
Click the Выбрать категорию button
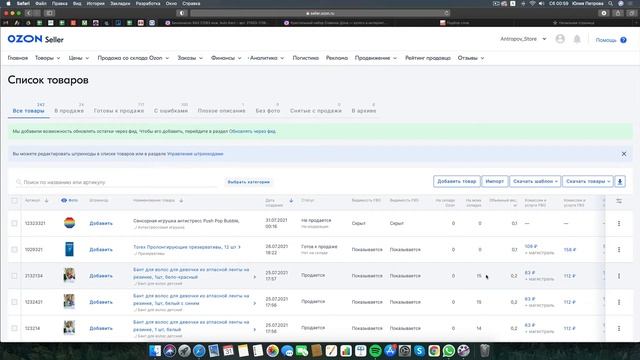click(x=249, y=182)
